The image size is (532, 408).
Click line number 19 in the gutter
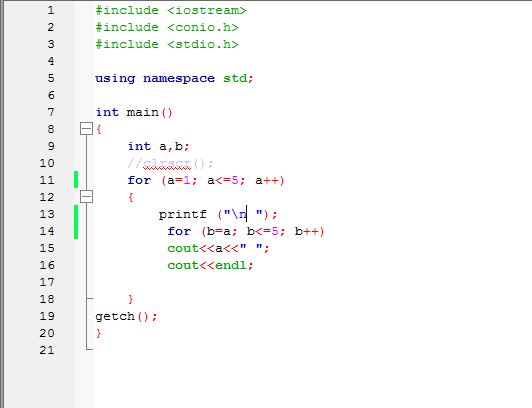[47, 316]
